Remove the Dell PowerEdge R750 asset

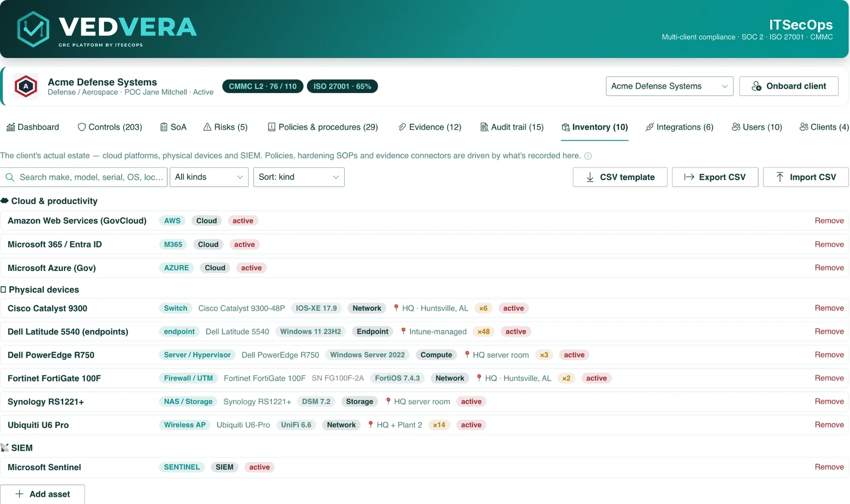point(829,355)
